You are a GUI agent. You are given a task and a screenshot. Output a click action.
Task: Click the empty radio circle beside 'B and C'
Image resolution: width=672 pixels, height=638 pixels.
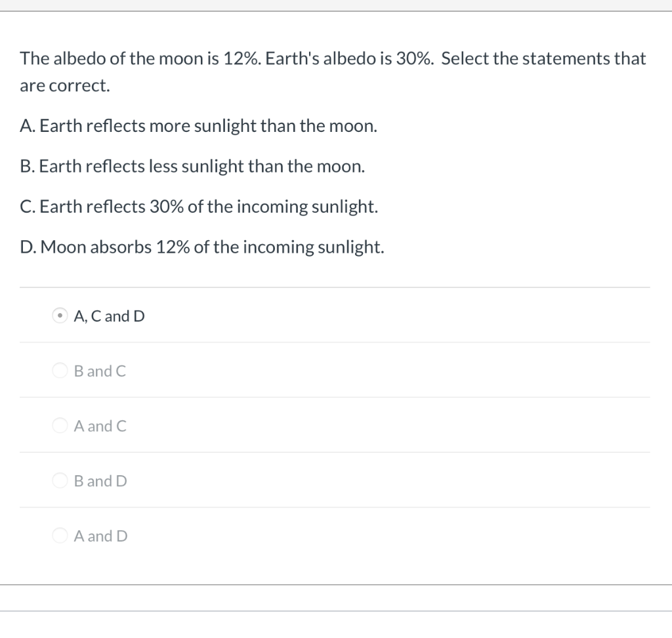[x=60, y=371]
